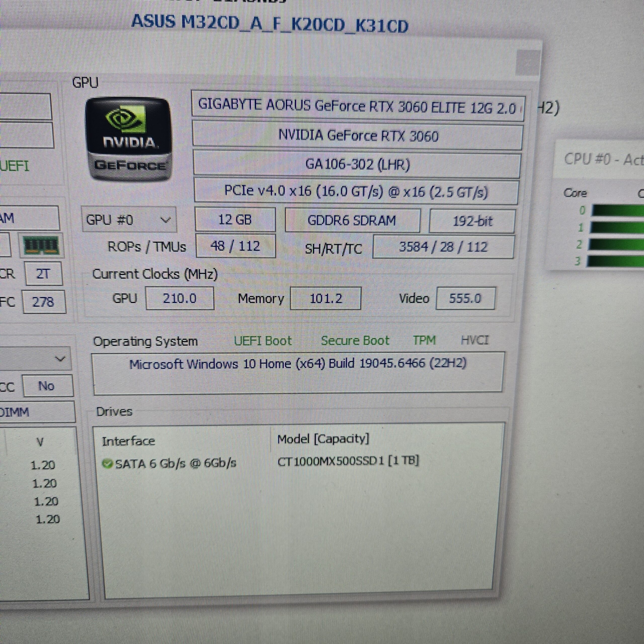Click the TPM indicator
The height and width of the screenshot is (644, 644).
point(424,340)
